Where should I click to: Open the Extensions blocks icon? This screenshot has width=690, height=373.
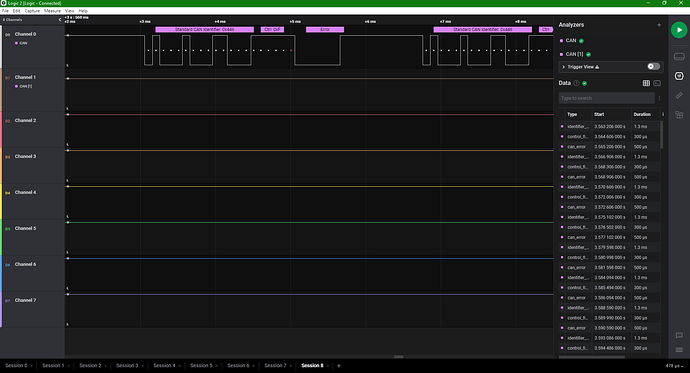(679, 115)
